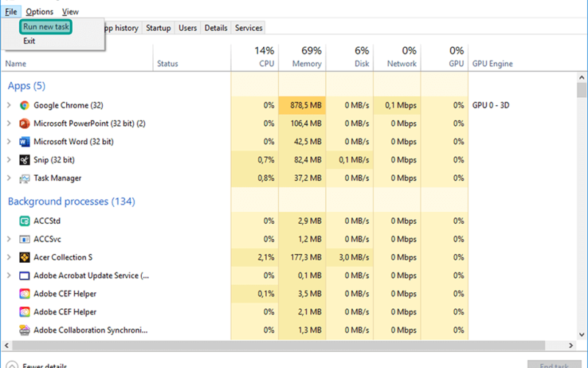
Task: Sort by the GPU Engine column
Action: pos(492,63)
